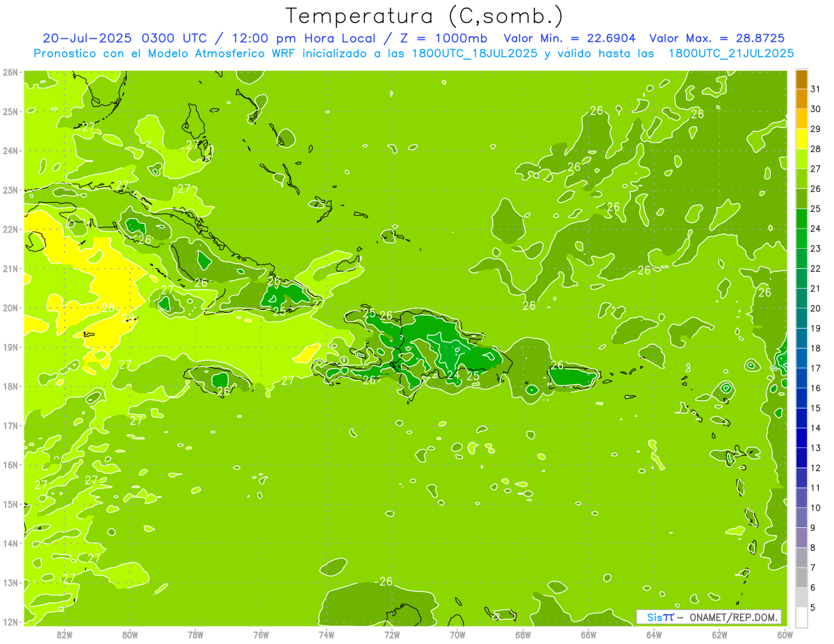The width and height of the screenshot is (834, 644).
Task: Click the '72W' longitude axis label
Action: [x=392, y=634]
